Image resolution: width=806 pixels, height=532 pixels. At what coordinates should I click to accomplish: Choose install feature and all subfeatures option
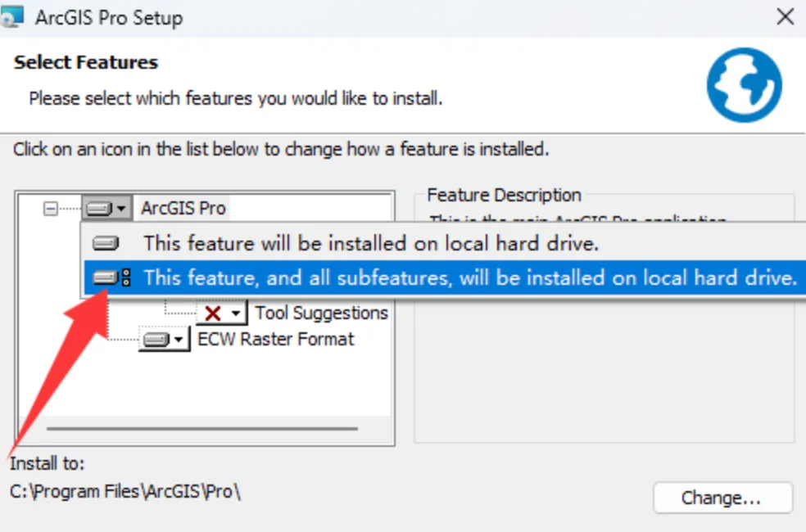445,277
